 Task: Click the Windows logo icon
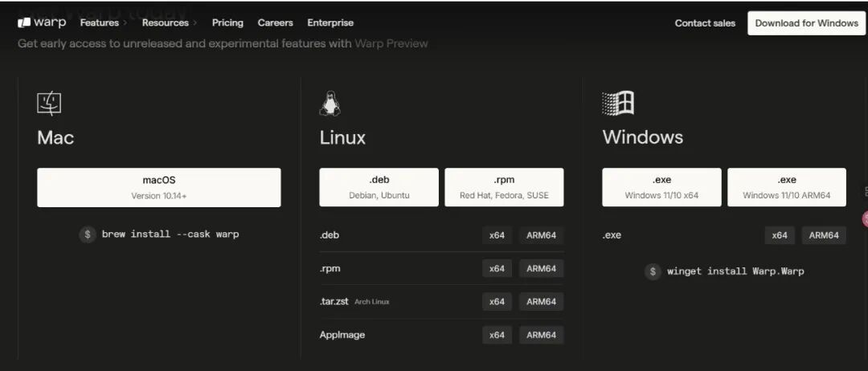pos(618,104)
